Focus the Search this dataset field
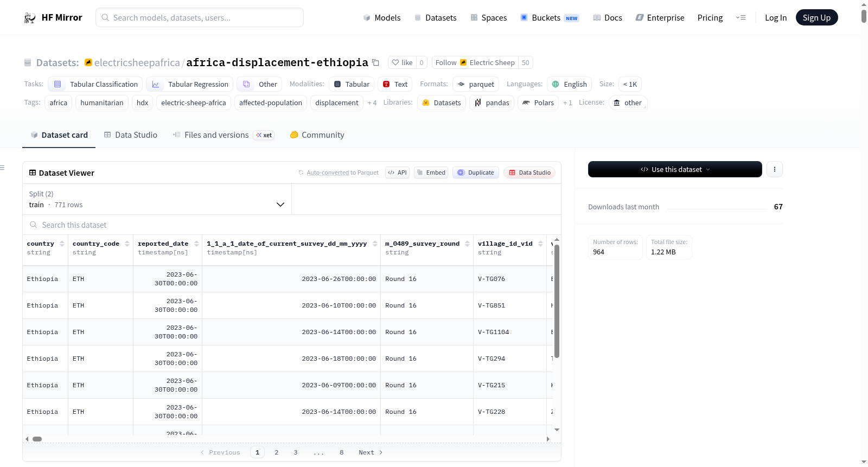Viewport: 868px width, 467px height. [292, 225]
